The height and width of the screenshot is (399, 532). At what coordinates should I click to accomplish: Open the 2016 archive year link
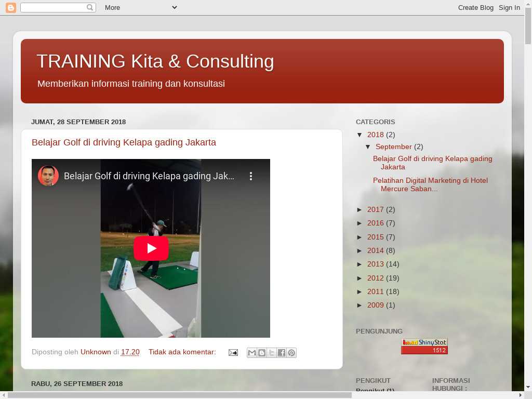coord(375,223)
